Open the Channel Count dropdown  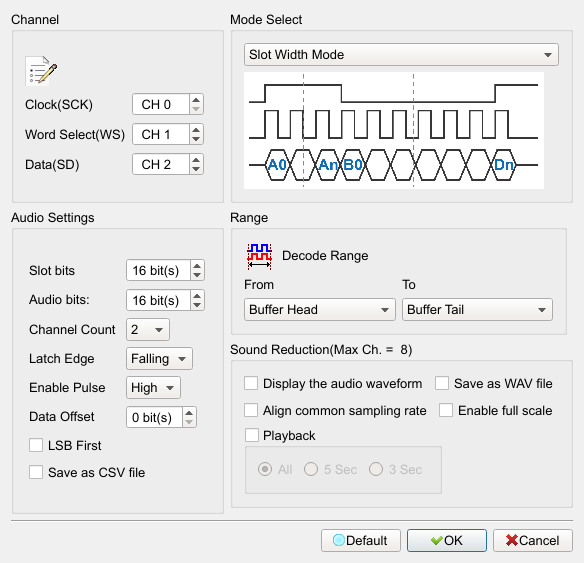(148, 330)
